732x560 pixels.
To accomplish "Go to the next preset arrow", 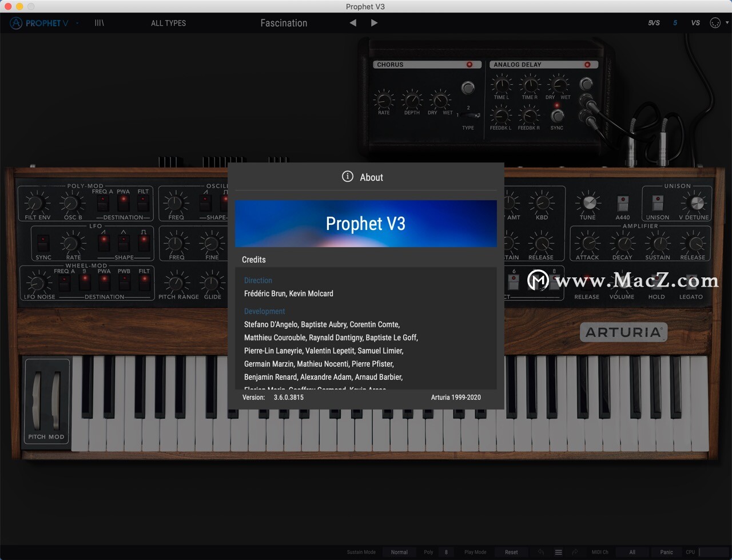I will tap(374, 23).
